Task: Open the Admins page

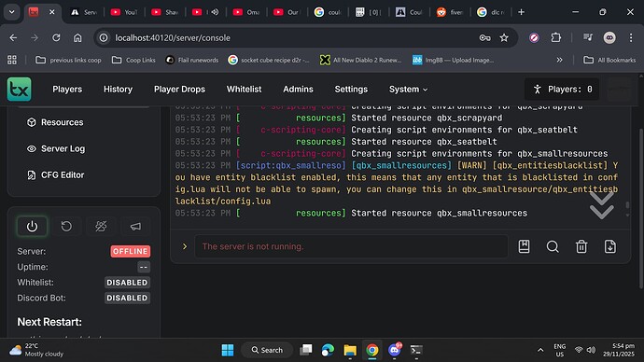Action: pos(298,89)
